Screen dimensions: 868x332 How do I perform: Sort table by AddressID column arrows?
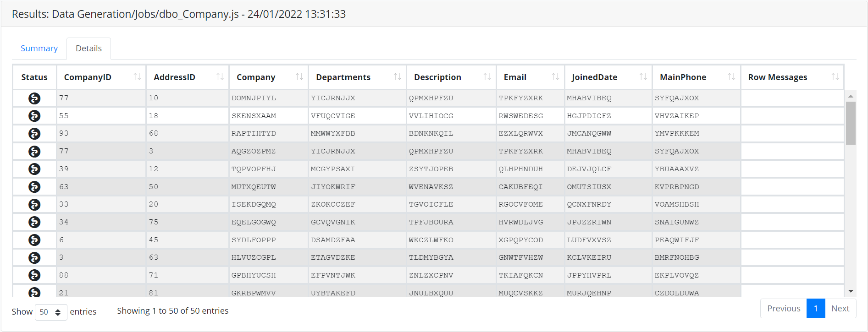[220, 77]
